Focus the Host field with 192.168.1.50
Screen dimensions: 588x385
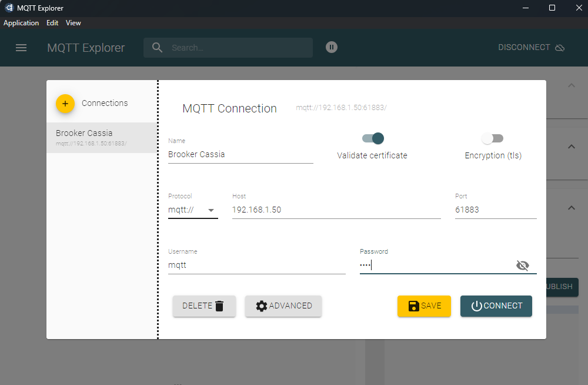tap(336, 210)
